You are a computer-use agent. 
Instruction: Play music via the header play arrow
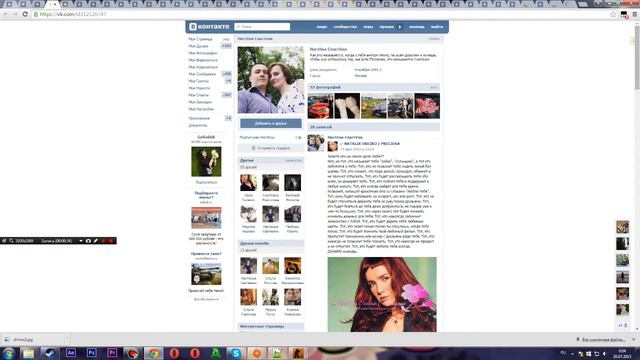pos(400,27)
